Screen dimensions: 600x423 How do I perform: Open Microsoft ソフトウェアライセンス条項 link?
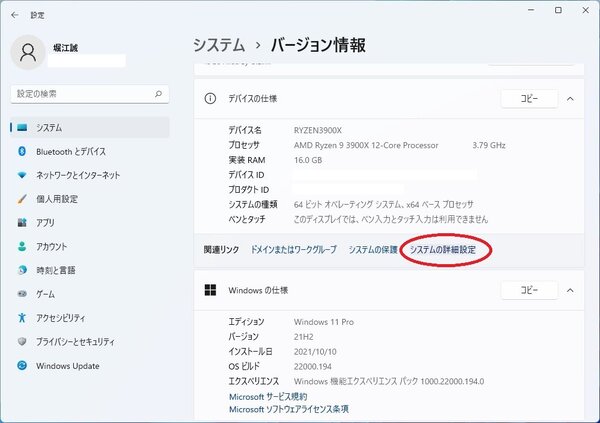(x=289, y=409)
